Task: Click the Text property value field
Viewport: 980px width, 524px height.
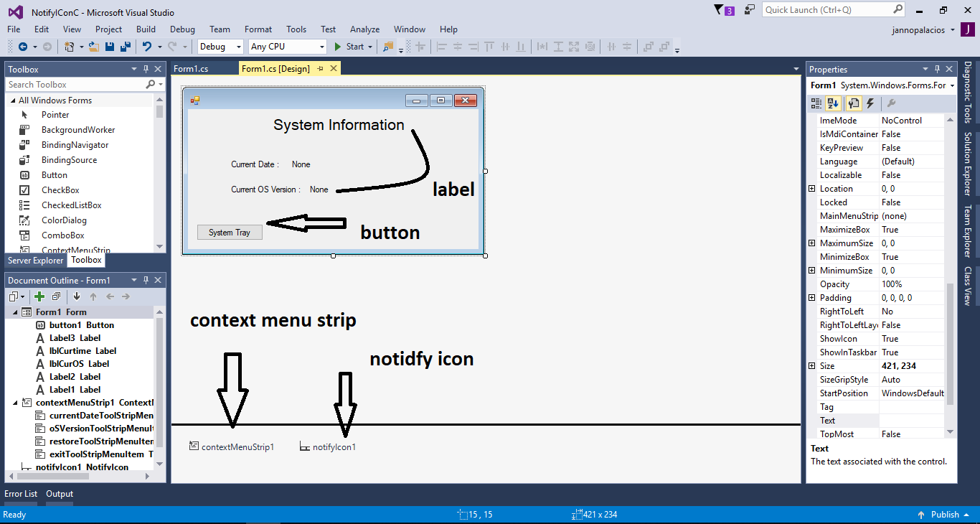Action: (x=912, y=421)
